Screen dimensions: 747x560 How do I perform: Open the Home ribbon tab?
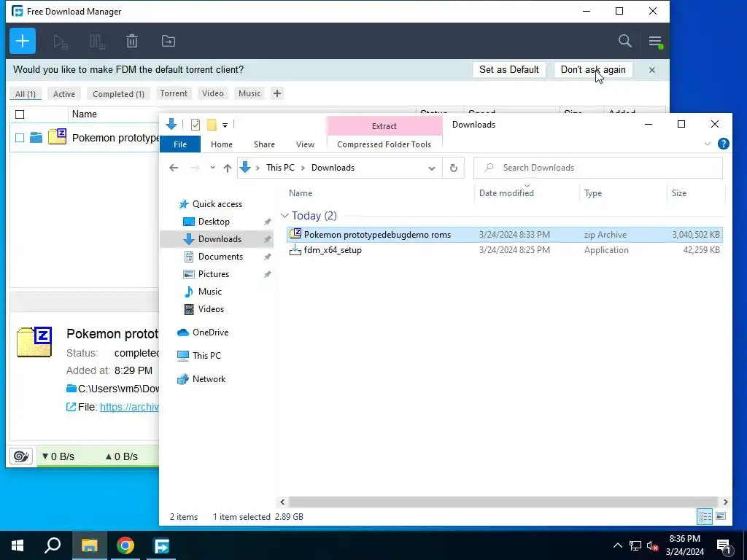(x=222, y=144)
